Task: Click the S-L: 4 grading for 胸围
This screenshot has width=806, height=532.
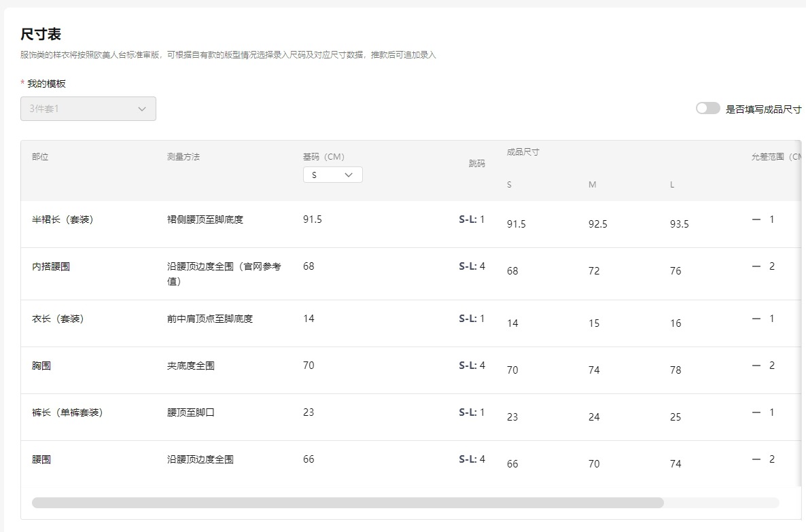Action: coord(472,366)
